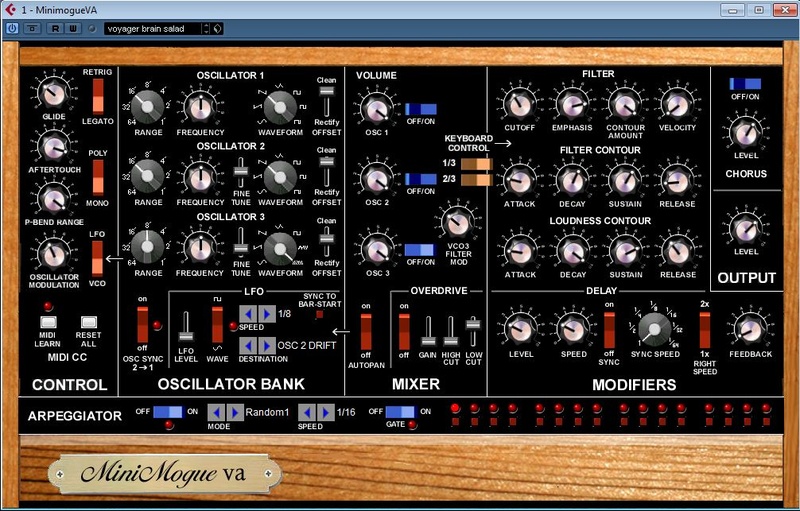The image size is (800, 511).
Task: Toggle the LFO/VCO modulation source switch
Action: [x=97, y=259]
